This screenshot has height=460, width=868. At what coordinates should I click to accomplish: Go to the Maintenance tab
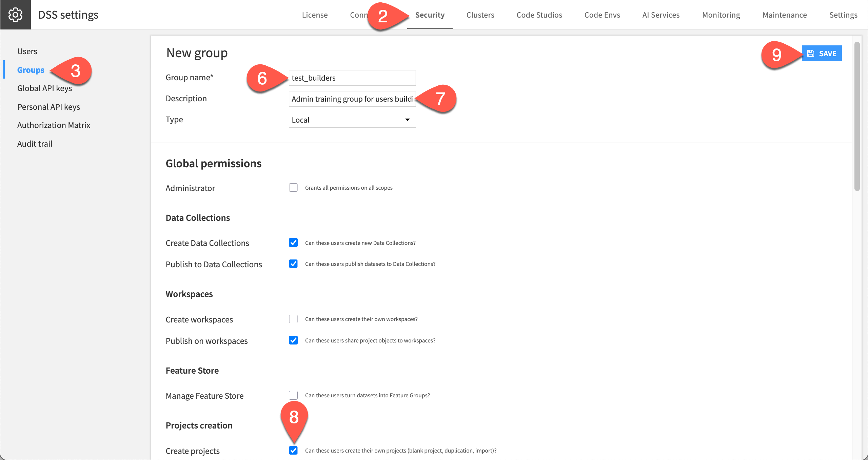click(x=785, y=15)
